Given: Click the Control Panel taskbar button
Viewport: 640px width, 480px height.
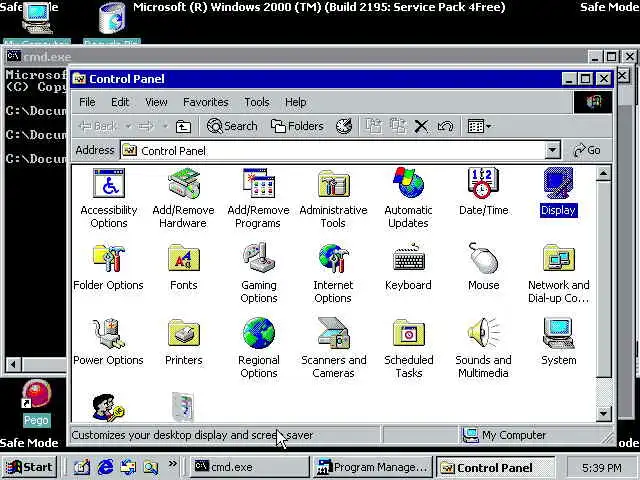Looking at the screenshot, I should click(496, 467).
